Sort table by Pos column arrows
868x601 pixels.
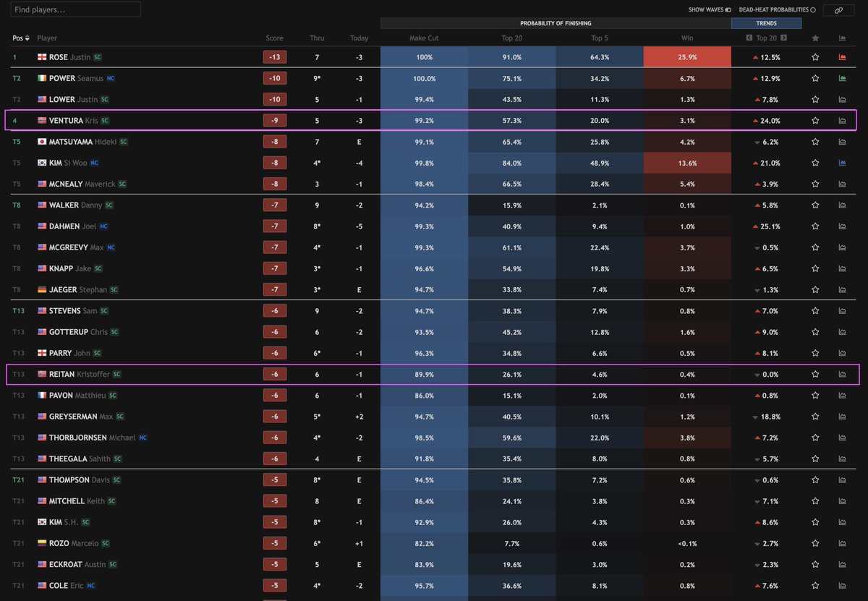(27, 38)
